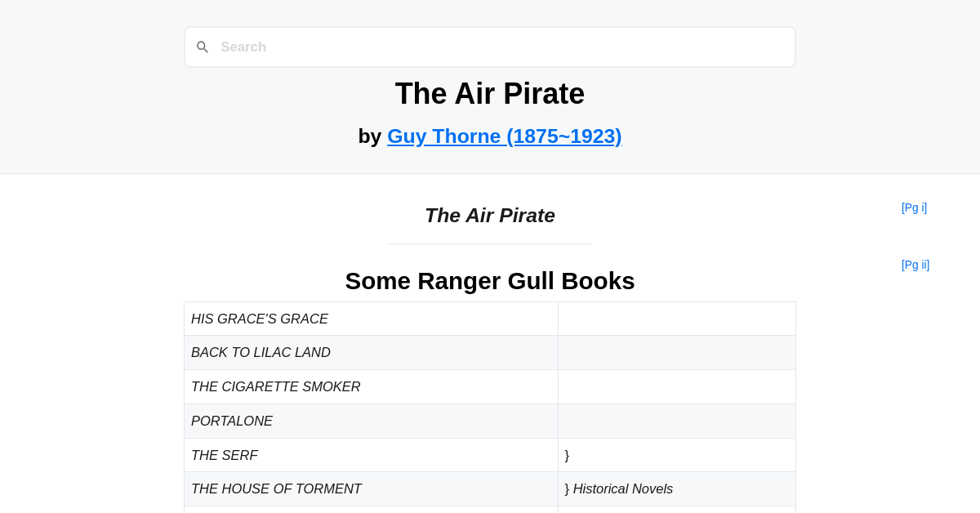This screenshot has height=513, width=980.
Task: Click the horizontal divider under the subtitle
Action: [x=490, y=244]
